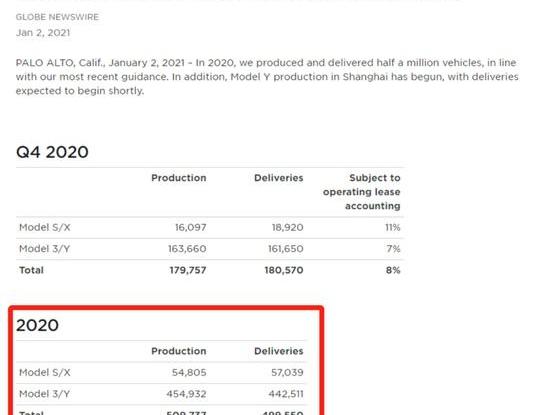
Task: Click Q4 Model 3/Y production value 163,660
Action: [187, 249]
